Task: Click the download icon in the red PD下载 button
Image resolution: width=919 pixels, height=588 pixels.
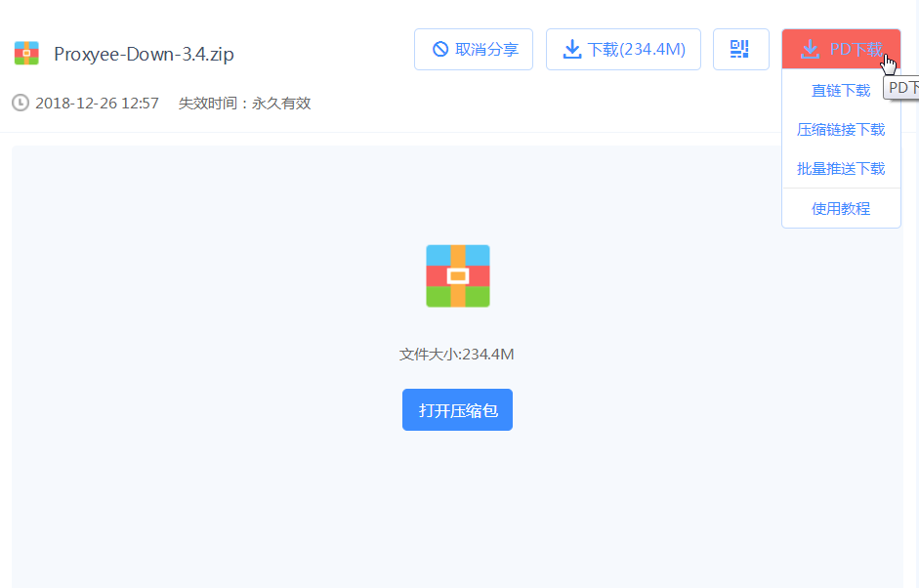Action: 809,49
